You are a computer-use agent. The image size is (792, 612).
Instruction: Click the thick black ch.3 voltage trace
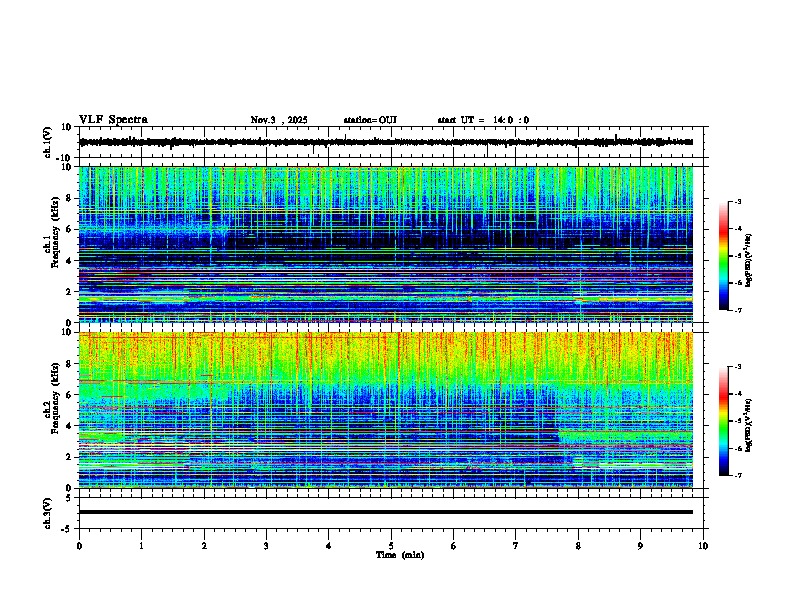coord(386,512)
